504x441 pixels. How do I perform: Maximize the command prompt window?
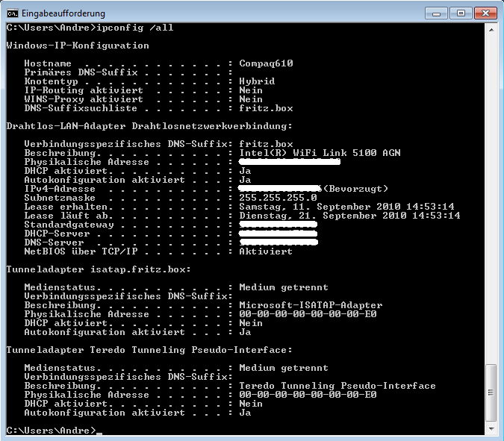[x=459, y=12]
